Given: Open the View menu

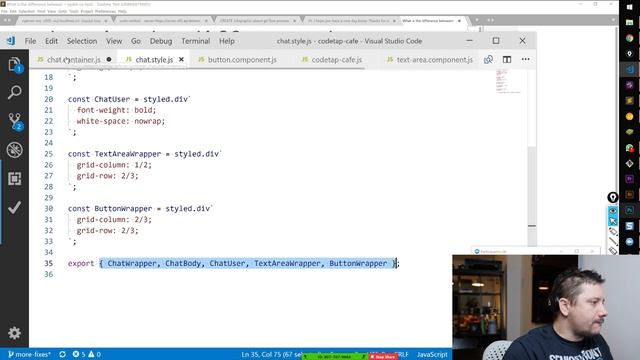Looking at the screenshot, I should pyautogui.click(x=114, y=41).
